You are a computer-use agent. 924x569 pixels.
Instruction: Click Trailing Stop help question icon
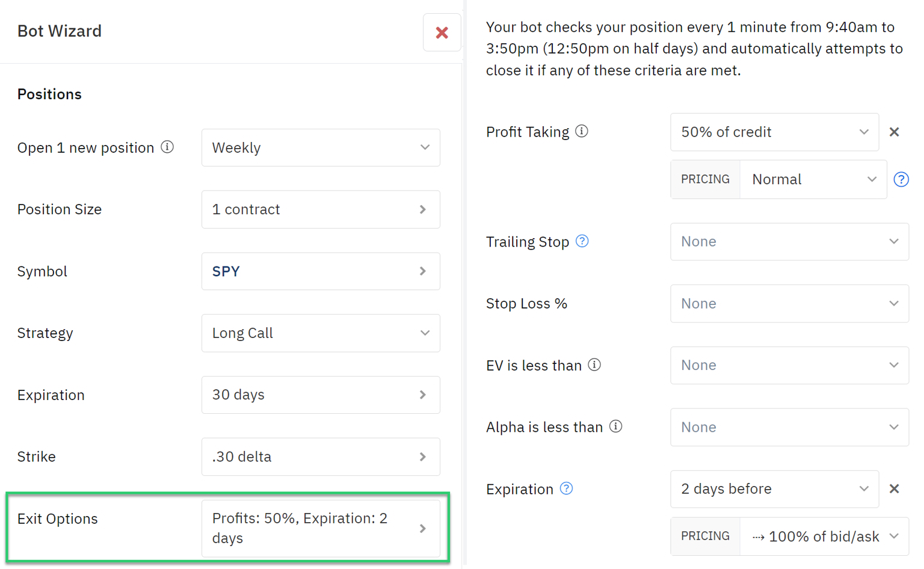pos(582,241)
